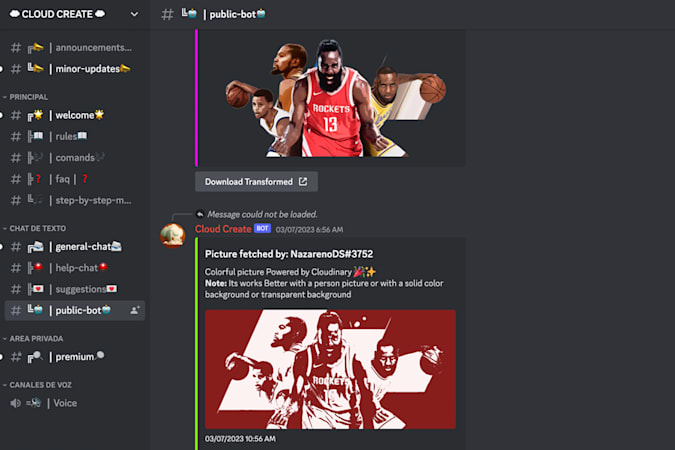Click the hash icon in channel header

pos(167,14)
